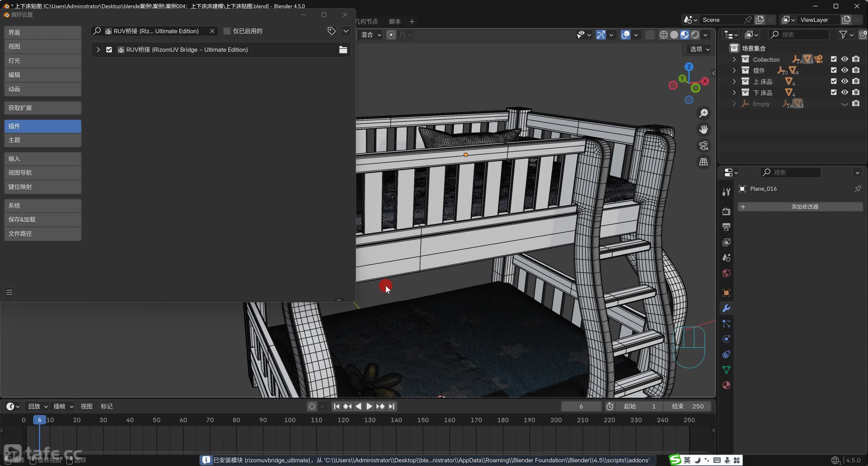
Task: Click 获取扩展 in preferences sidebar
Action: (43, 108)
